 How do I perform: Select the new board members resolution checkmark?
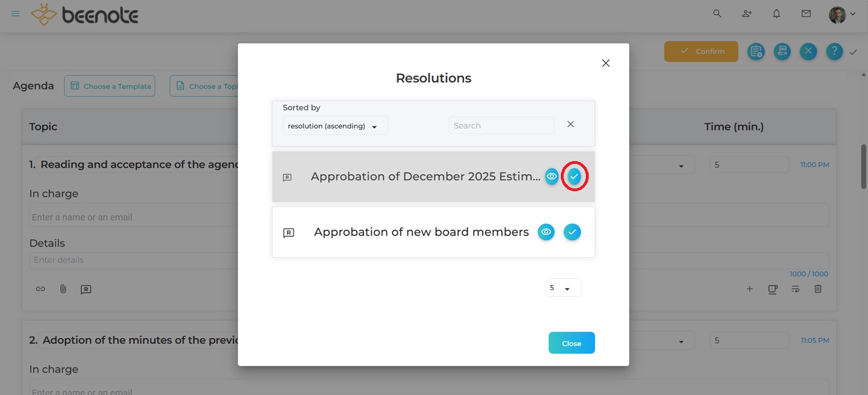coord(572,232)
